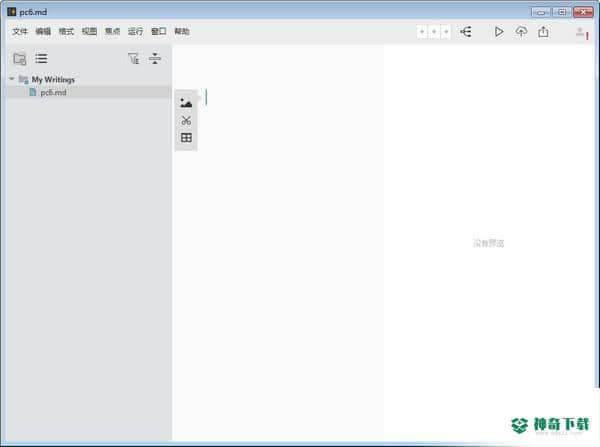Open the 视图 (View) menu
Viewport: 600px width, 447px height.
tap(89, 31)
